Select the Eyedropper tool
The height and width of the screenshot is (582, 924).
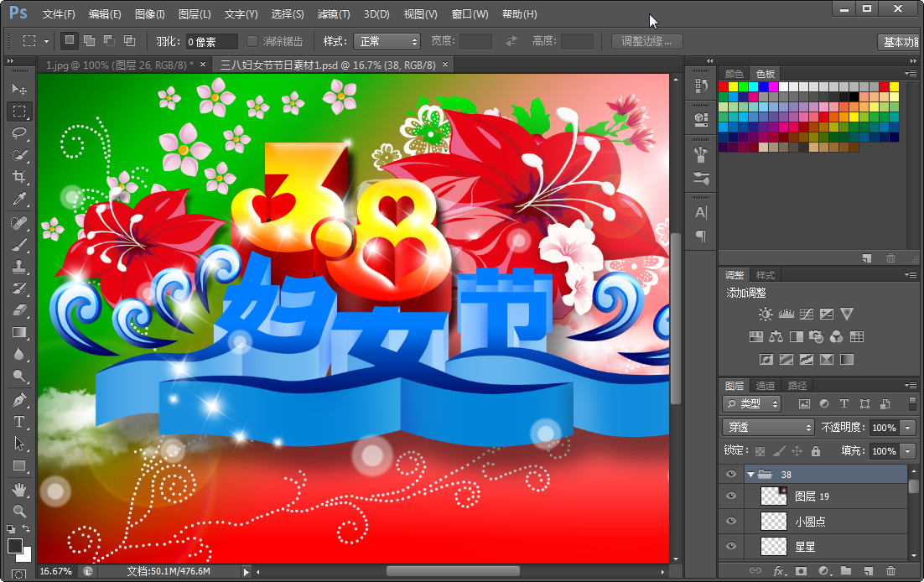pyautogui.click(x=19, y=199)
